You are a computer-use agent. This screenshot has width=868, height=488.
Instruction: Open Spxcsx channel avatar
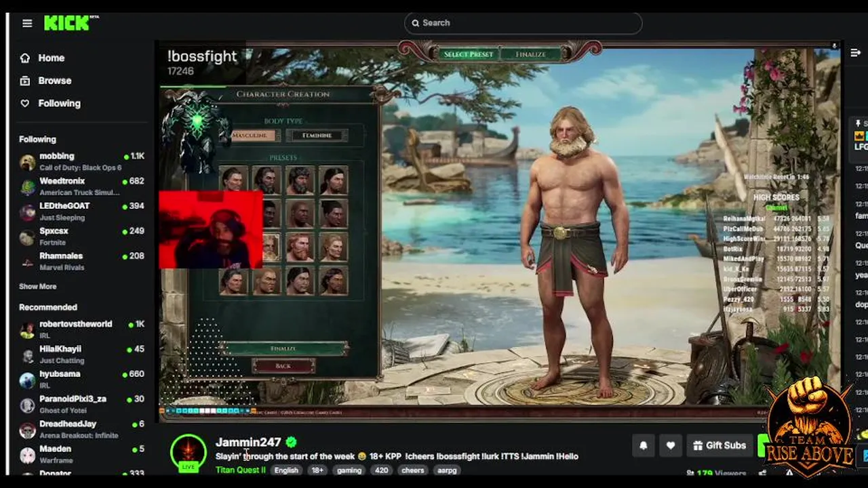[27, 237]
